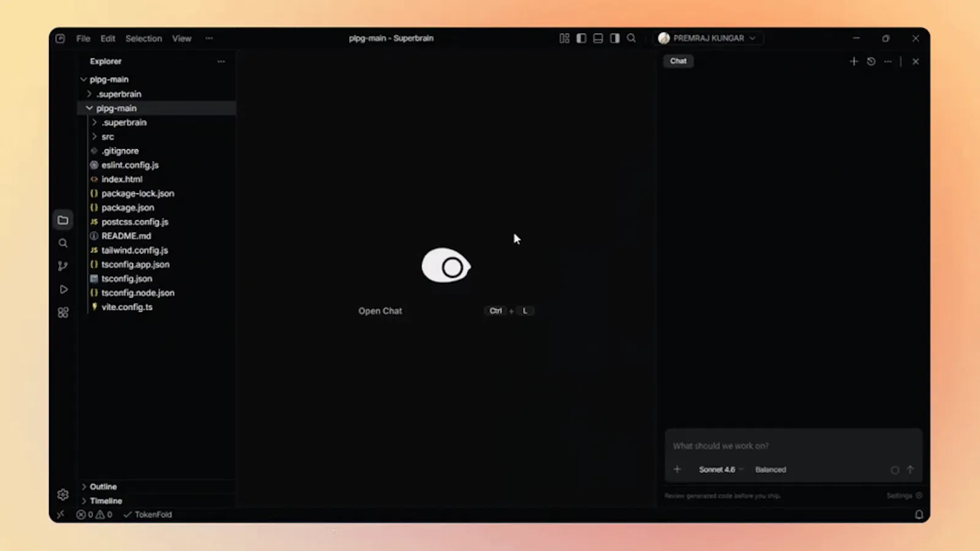
Task: Open the menu bar overflow ellipsis
Action: tap(209, 38)
